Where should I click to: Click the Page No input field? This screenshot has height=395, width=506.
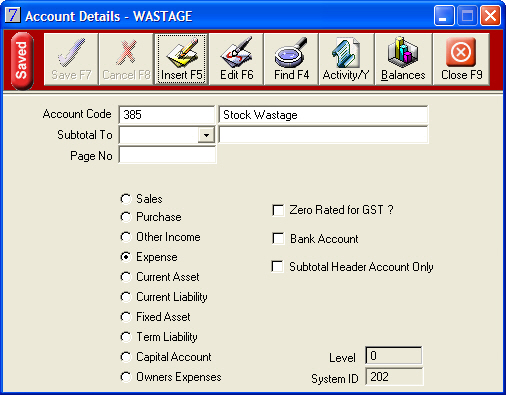tap(167, 155)
